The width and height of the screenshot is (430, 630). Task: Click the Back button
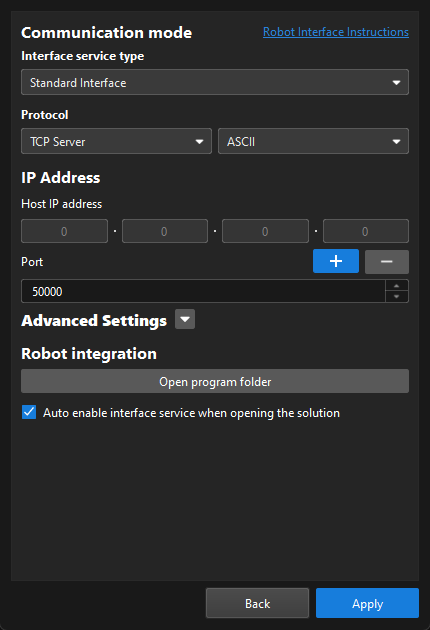pyautogui.click(x=257, y=603)
